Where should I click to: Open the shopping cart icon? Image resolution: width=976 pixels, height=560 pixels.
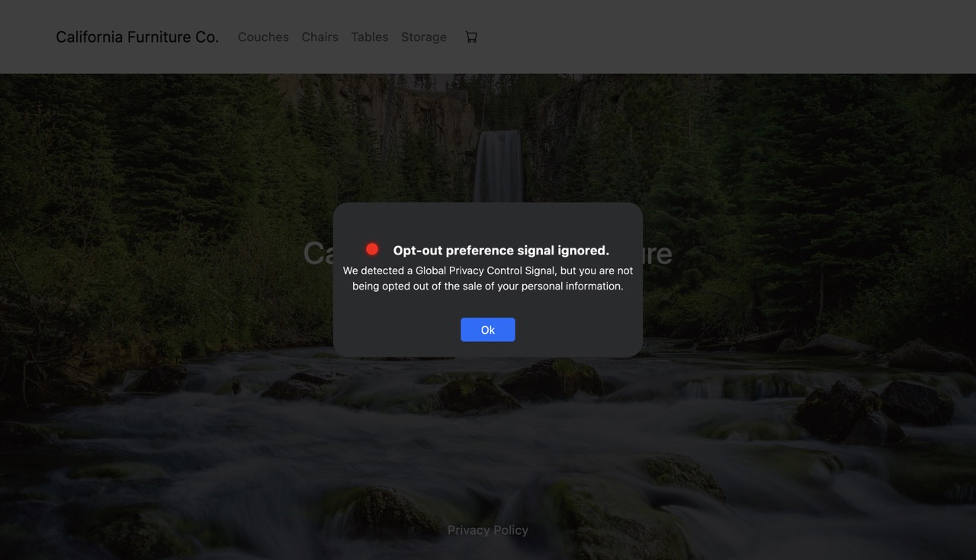point(471,37)
